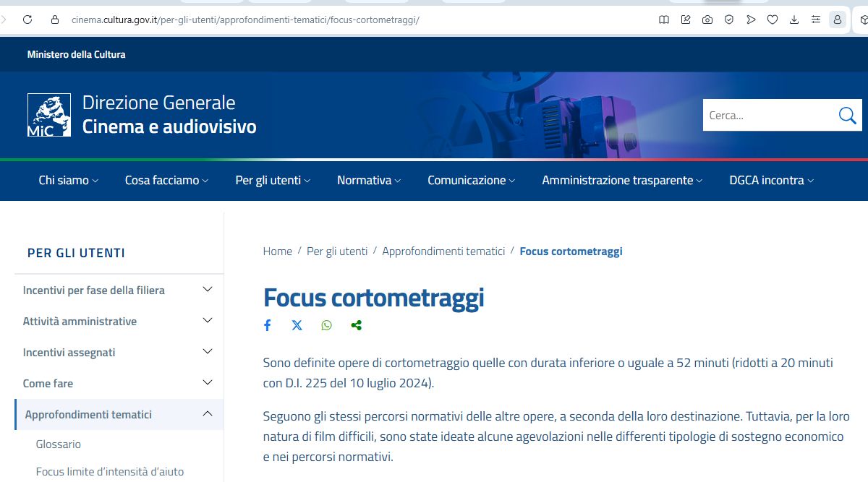This screenshot has width=868, height=482.
Task: Open the easy setup sliders icon
Action: [816, 20]
